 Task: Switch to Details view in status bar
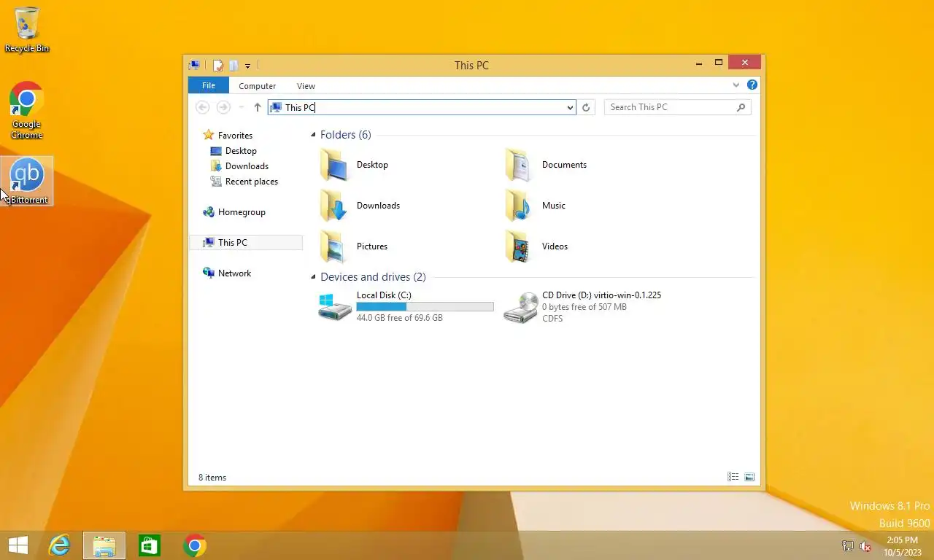(733, 477)
